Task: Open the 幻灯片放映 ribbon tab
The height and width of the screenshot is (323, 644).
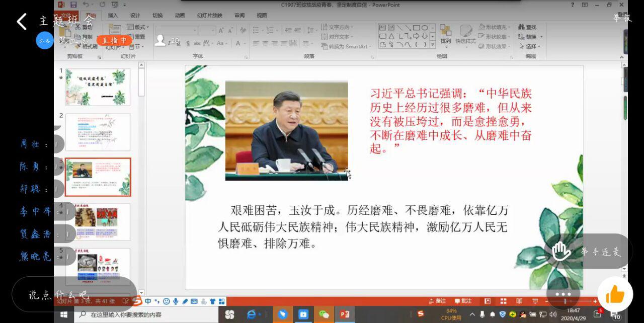Action: pyautogui.click(x=210, y=16)
